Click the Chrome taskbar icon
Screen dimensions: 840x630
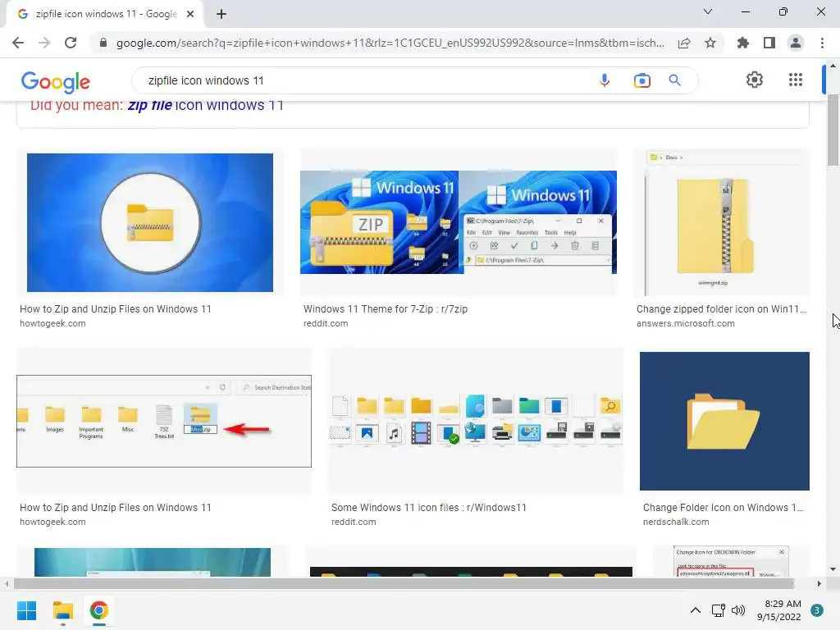click(x=98, y=610)
